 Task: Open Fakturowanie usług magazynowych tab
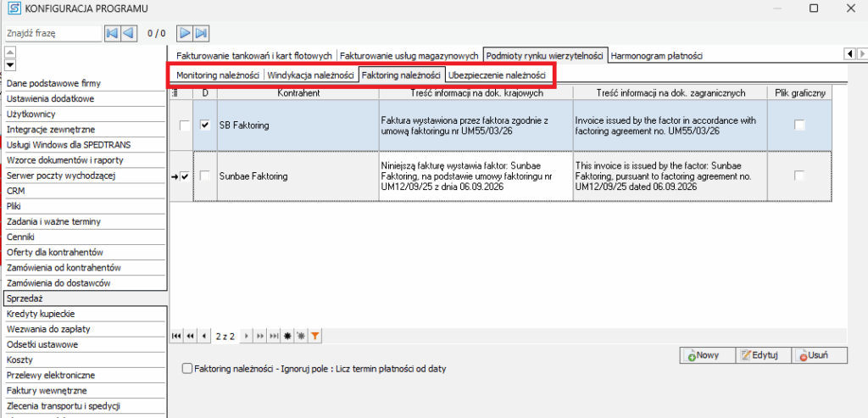point(409,55)
